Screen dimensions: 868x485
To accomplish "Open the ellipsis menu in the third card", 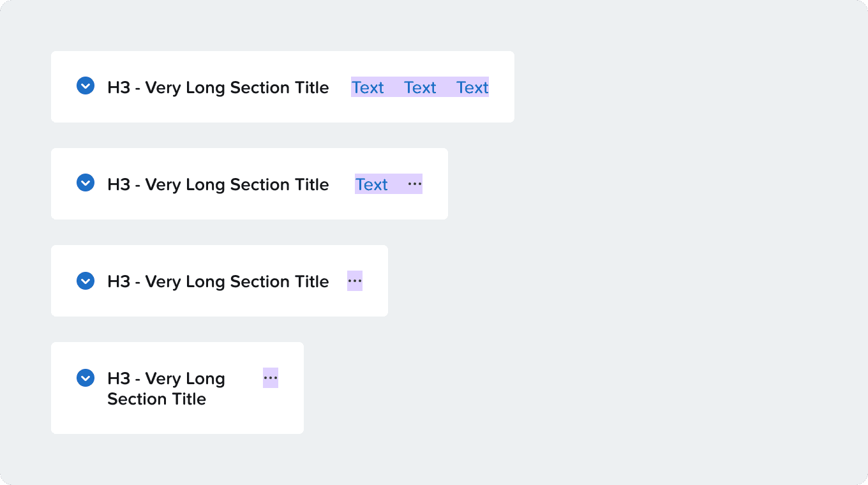I will tap(355, 281).
